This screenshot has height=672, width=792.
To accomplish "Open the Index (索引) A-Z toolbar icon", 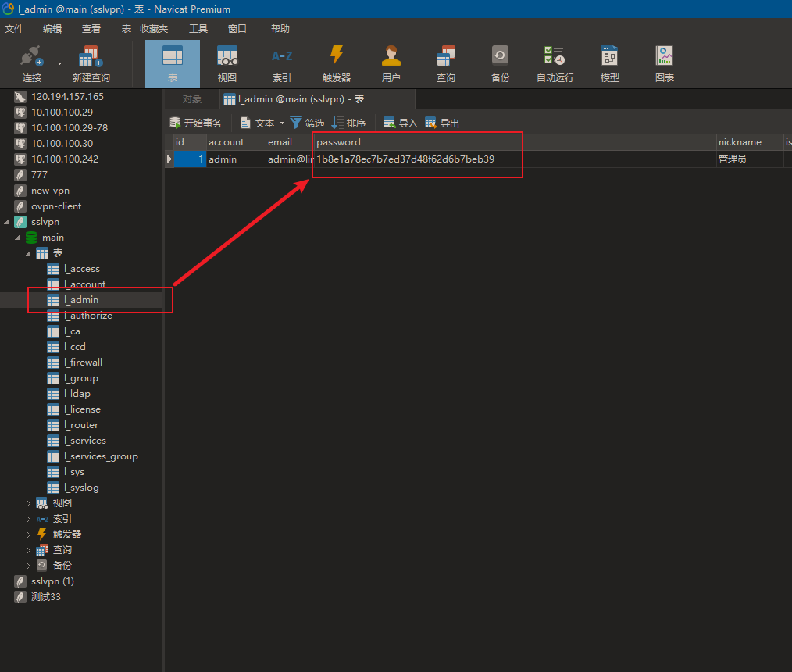I will pyautogui.click(x=281, y=58).
